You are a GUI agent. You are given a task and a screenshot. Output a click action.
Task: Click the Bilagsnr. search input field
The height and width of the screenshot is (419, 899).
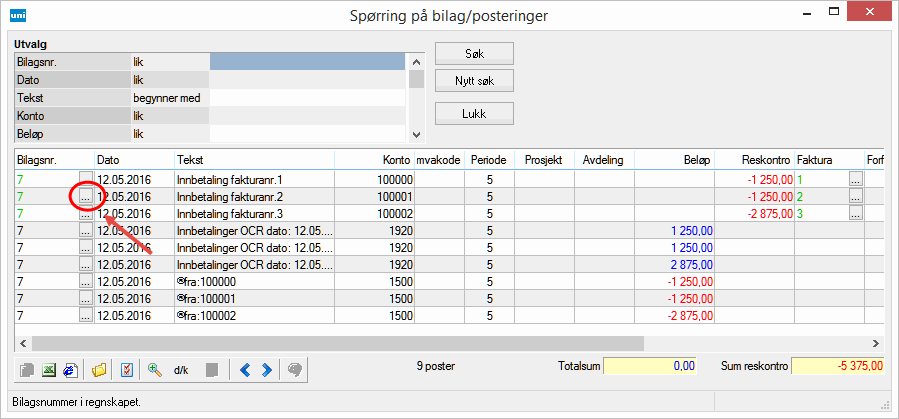pos(306,62)
